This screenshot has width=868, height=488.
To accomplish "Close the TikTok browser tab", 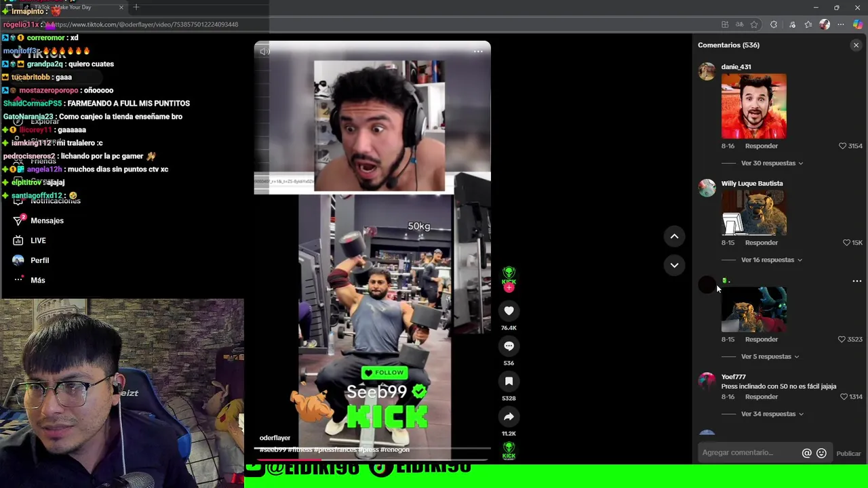I will (121, 7).
